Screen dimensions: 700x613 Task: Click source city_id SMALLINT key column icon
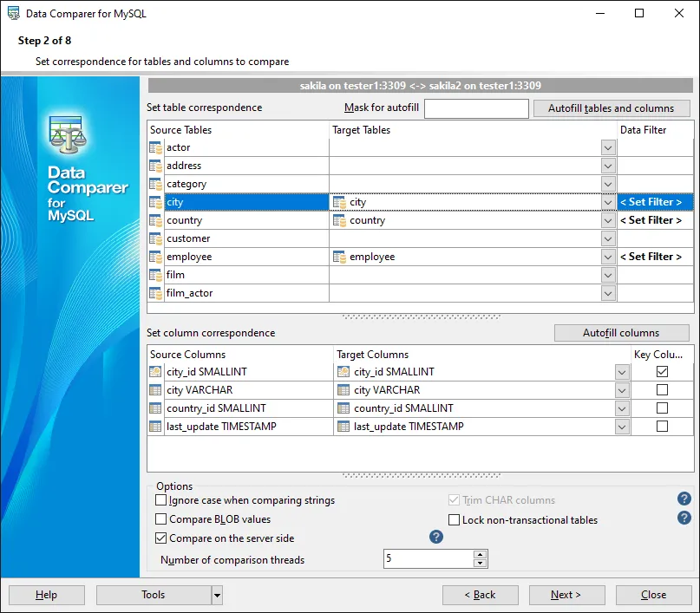pos(155,372)
